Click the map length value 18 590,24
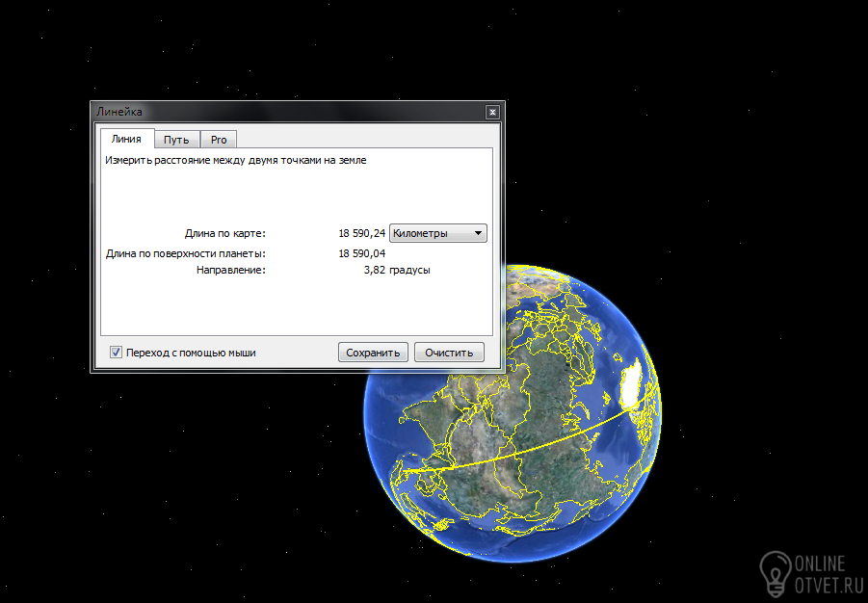 (362, 233)
